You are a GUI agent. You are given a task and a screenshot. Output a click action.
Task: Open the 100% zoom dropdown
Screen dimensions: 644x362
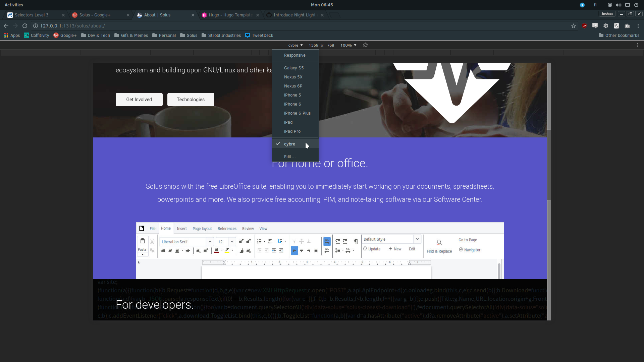(x=348, y=45)
